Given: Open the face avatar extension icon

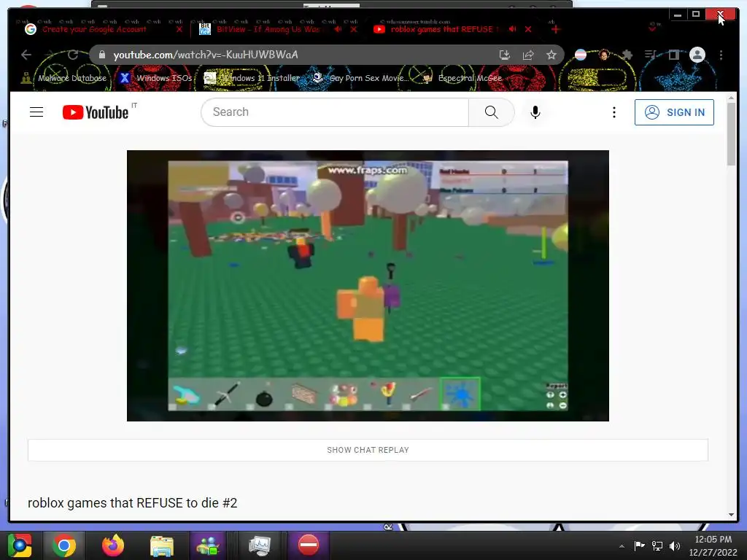Looking at the screenshot, I should 604,55.
